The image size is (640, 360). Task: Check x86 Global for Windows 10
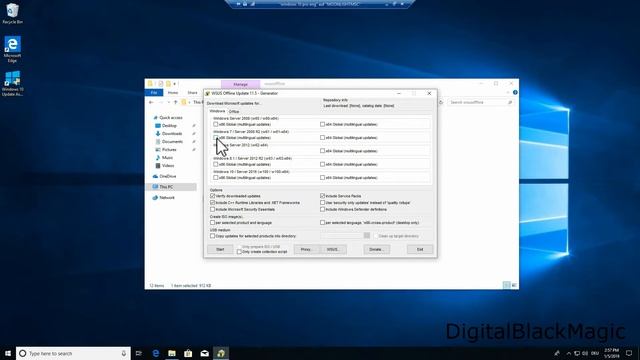[x=216, y=178]
